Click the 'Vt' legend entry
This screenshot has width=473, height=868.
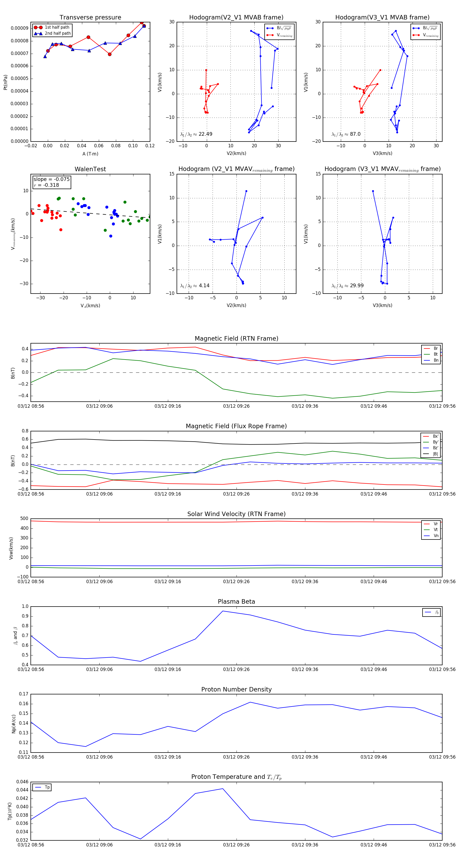click(x=431, y=530)
